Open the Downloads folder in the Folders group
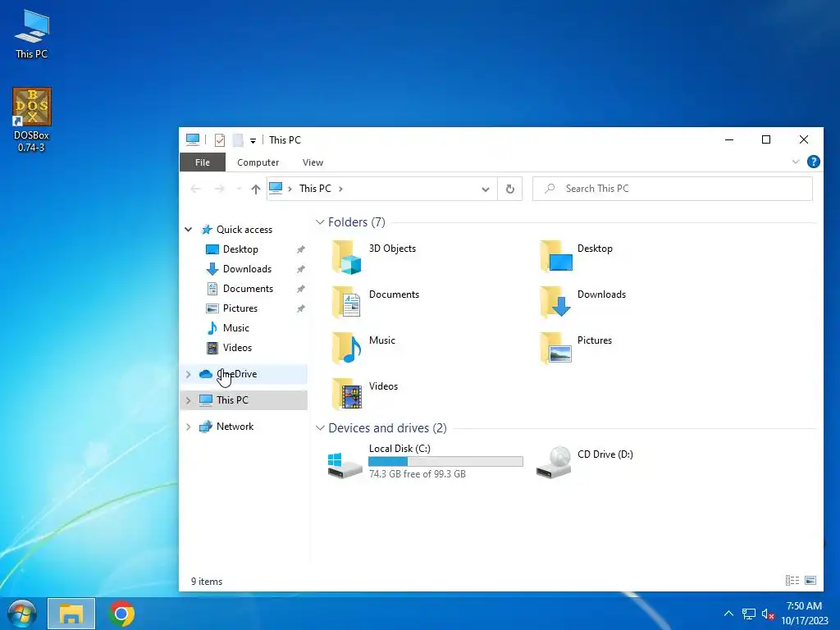The image size is (840, 630). (556, 303)
